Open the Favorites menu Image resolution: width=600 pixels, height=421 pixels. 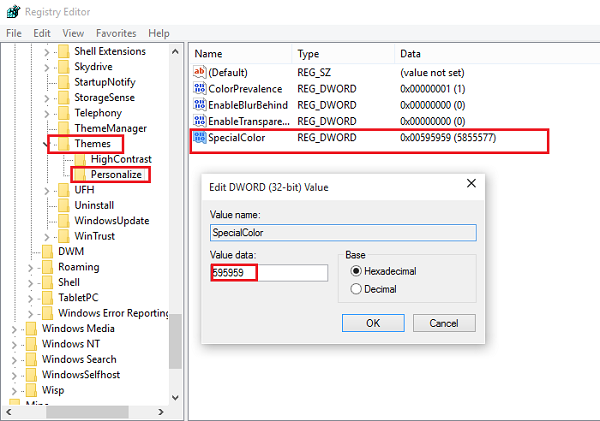(x=116, y=33)
